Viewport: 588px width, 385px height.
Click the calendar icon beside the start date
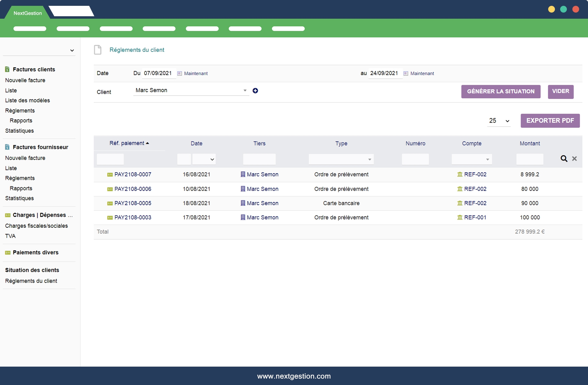point(180,74)
